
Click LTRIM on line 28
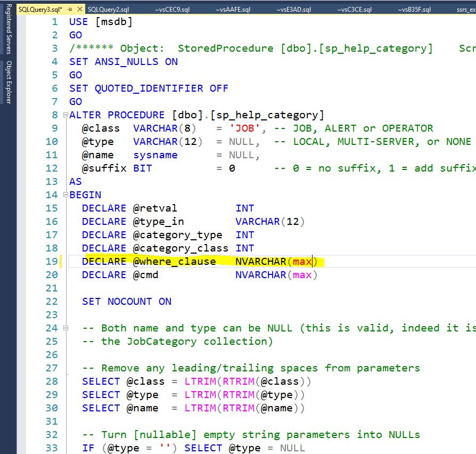[200, 382]
